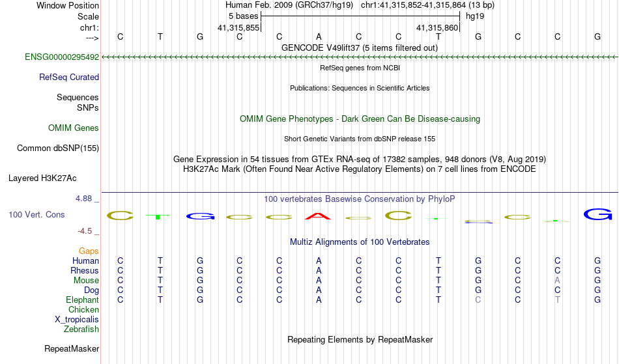Click 100 vertebrates Basewise Conservation by PhyloP title
Image resolution: width=619 pixels, height=364 pixels.
(x=360, y=199)
